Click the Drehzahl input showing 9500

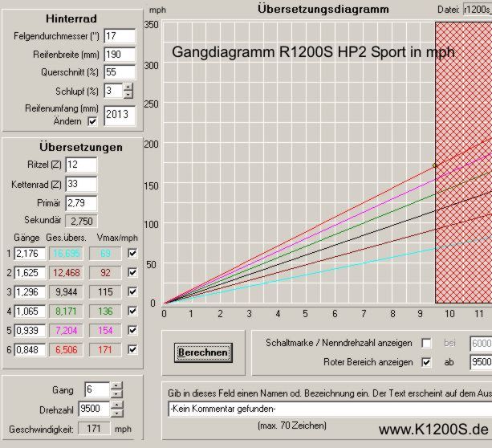click(x=94, y=409)
